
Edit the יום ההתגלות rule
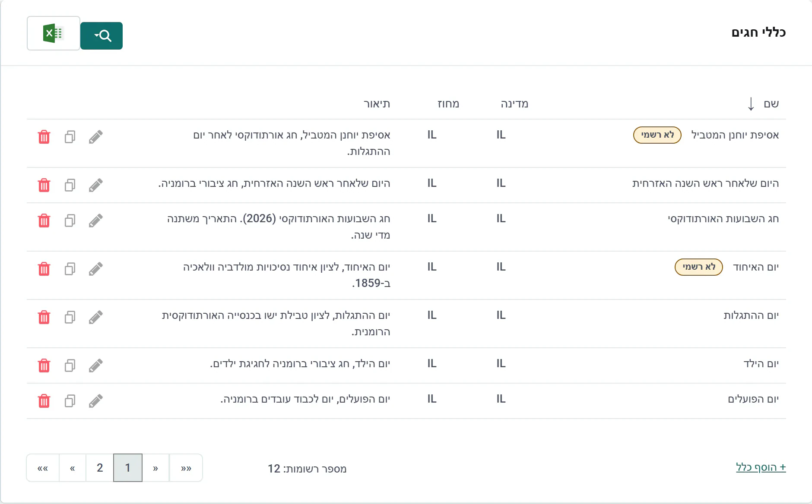(96, 317)
